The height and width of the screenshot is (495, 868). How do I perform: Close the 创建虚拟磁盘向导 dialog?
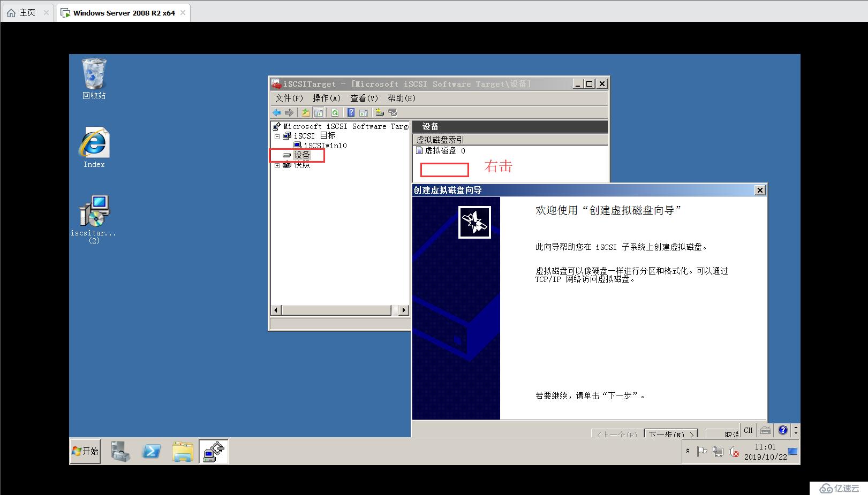click(x=760, y=190)
